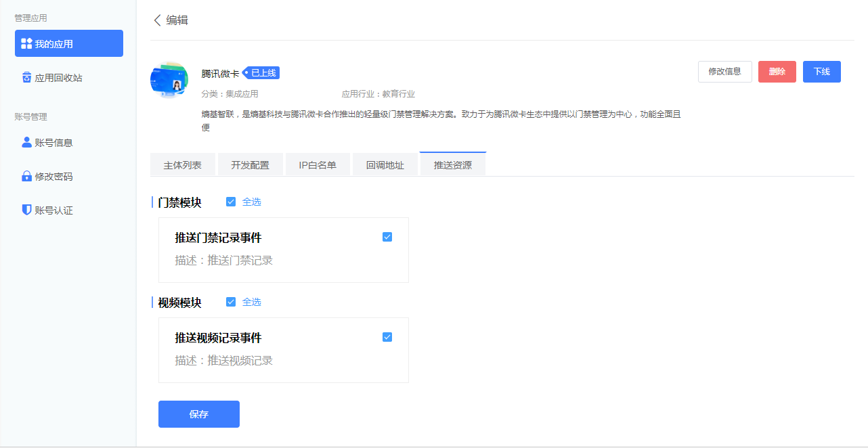
Task: Click the 已上线 status badge
Action: (261, 72)
